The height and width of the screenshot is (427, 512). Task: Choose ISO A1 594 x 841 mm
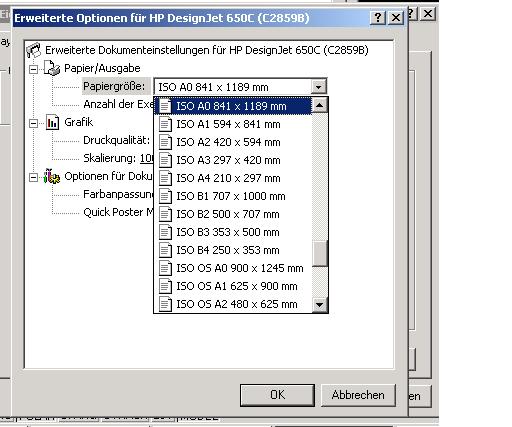pyautogui.click(x=233, y=124)
